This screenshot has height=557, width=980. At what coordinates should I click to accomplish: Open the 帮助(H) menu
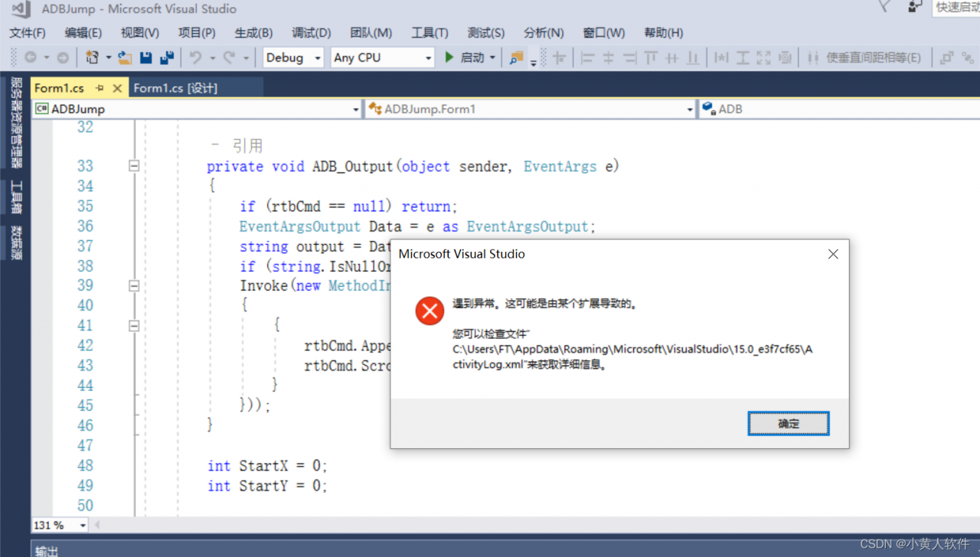click(663, 33)
